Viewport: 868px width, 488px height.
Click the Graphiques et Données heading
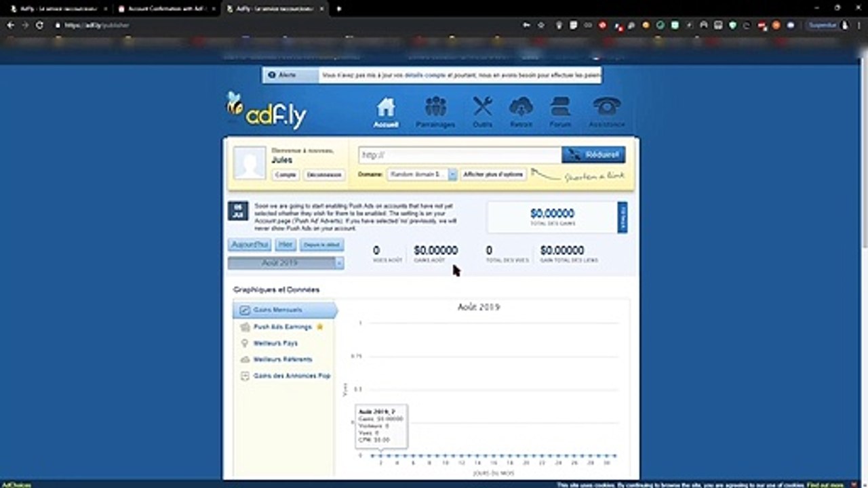click(276, 289)
